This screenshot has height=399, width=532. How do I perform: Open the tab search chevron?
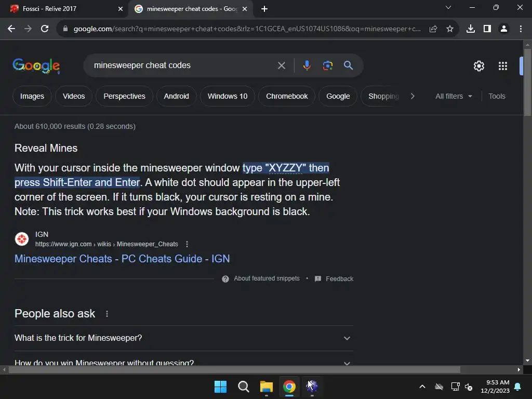click(x=448, y=7)
